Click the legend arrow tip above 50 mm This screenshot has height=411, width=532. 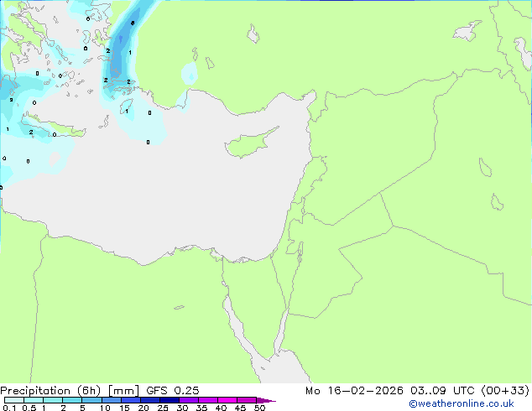click(x=266, y=400)
